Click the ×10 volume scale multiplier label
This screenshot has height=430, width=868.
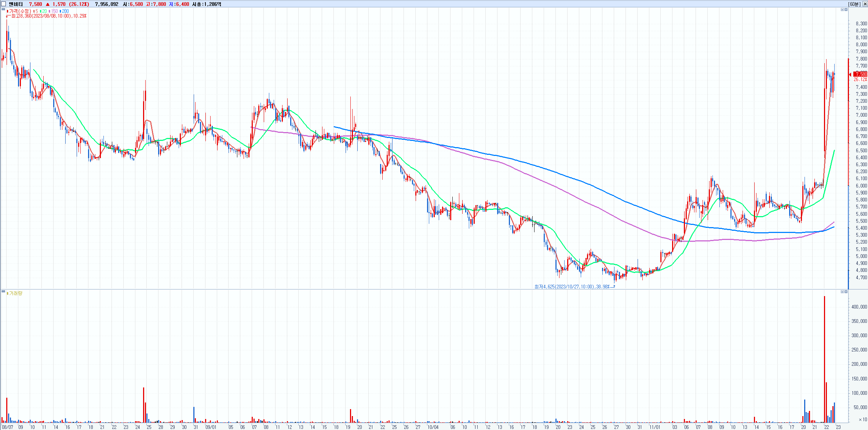(862, 419)
